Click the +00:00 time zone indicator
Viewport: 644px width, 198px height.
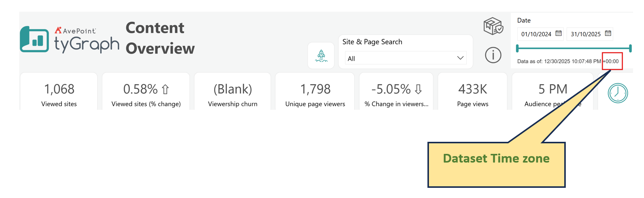tap(611, 61)
